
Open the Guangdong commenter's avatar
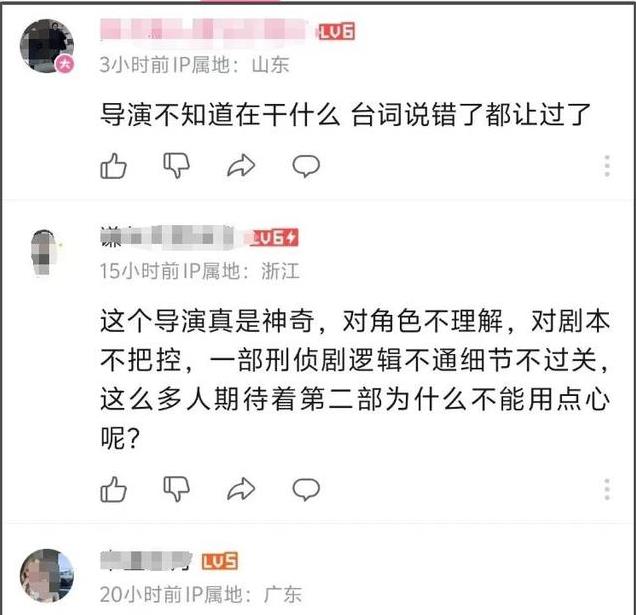47,576
